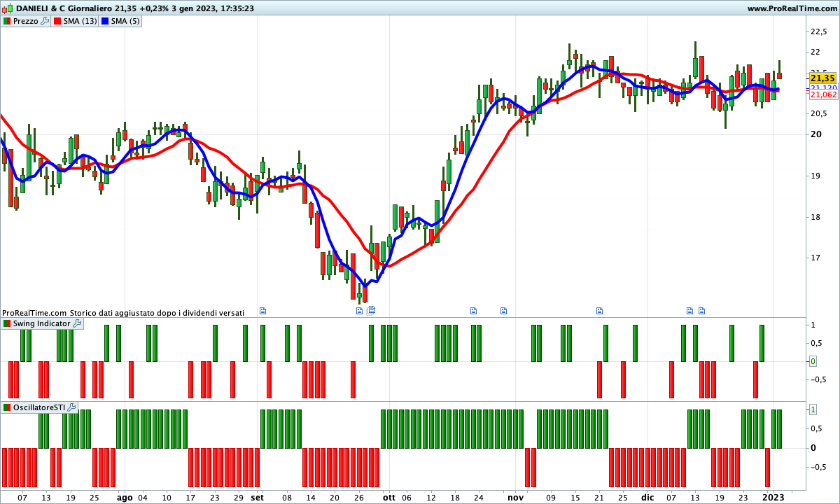Select the Prezzo legend label
This screenshot has height=504, width=840.
pyautogui.click(x=26, y=21)
